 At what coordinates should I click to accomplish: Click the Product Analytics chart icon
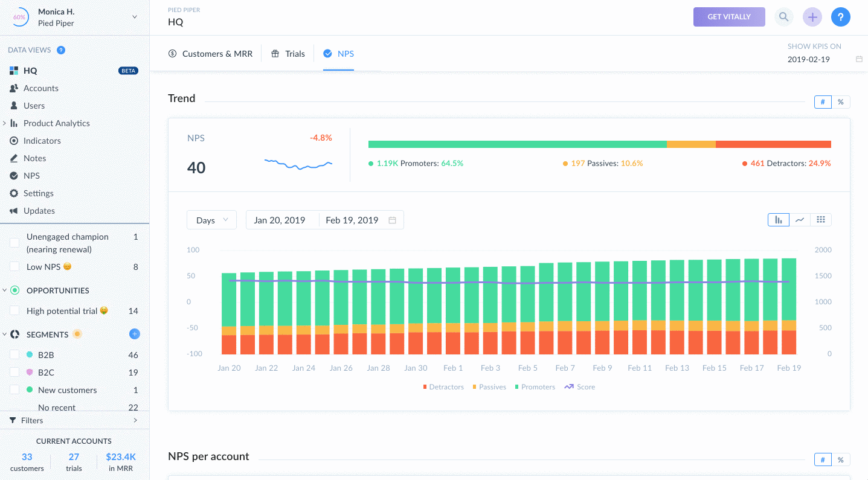[14, 123]
